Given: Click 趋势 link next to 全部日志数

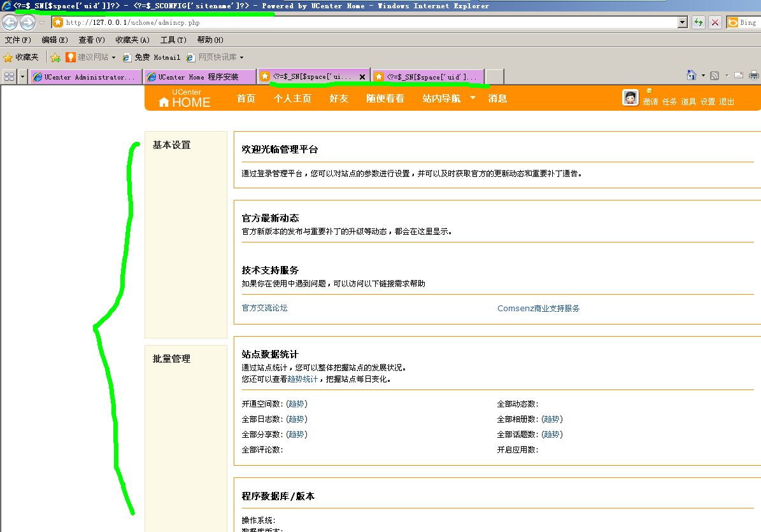Looking at the screenshot, I should (x=297, y=419).
